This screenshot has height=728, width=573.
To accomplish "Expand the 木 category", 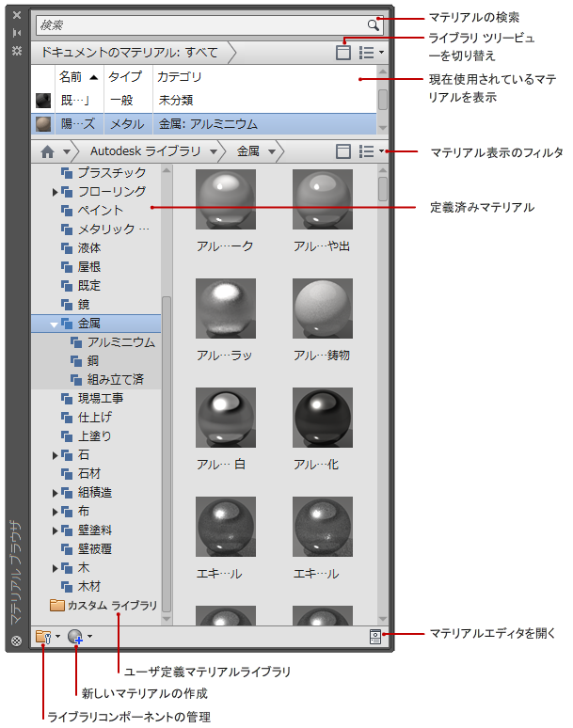I will (x=55, y=568).
